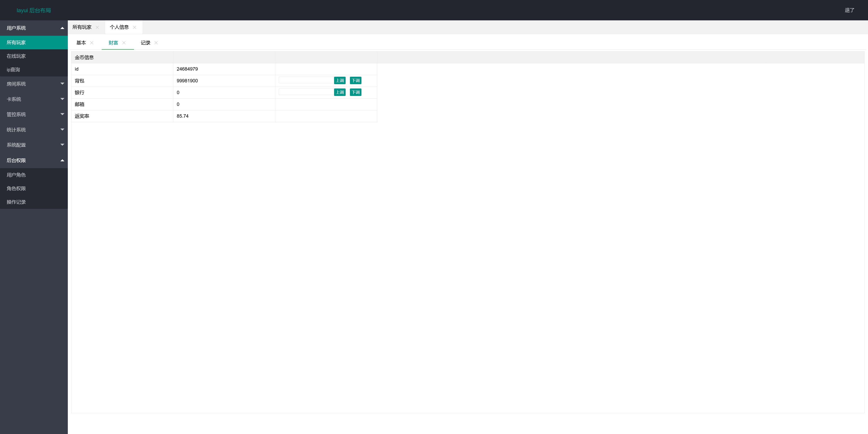Close the 记录 sub-tab via its x icon
The width and height of the screenshot is (868, 434).
point(156,43)
